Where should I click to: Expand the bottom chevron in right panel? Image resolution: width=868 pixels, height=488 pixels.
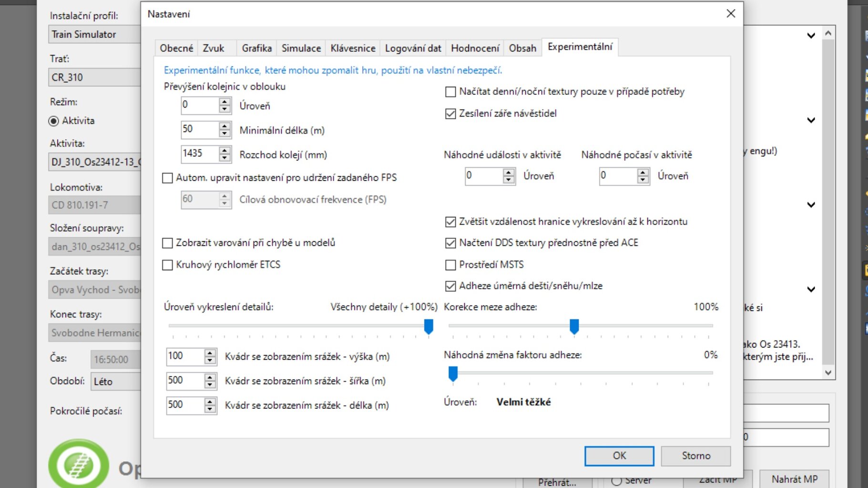[x=811, y=289]
